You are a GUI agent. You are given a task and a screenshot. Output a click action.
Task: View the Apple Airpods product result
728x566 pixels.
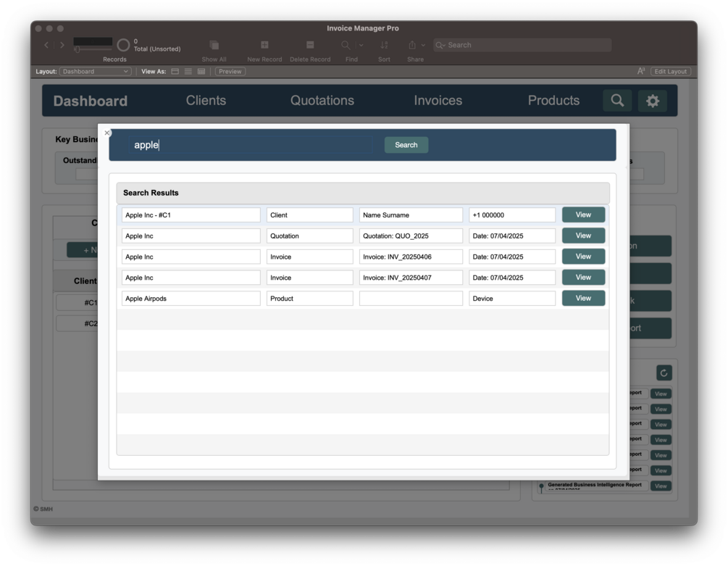[583, 298]
